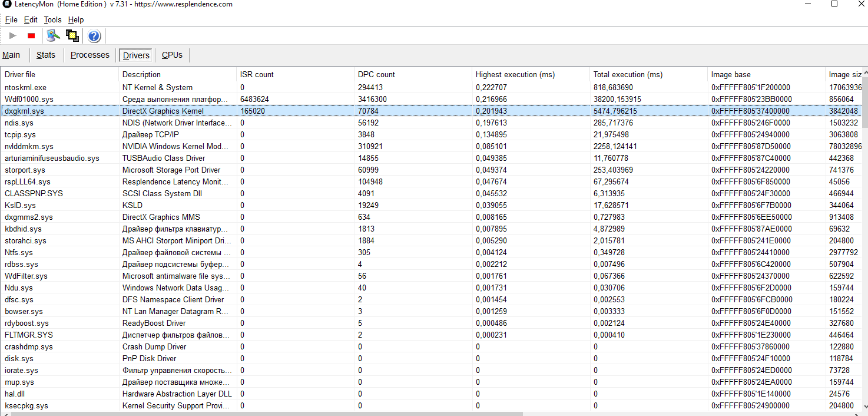
Task: Click DPC count value 294413
Action: (370, 87)
